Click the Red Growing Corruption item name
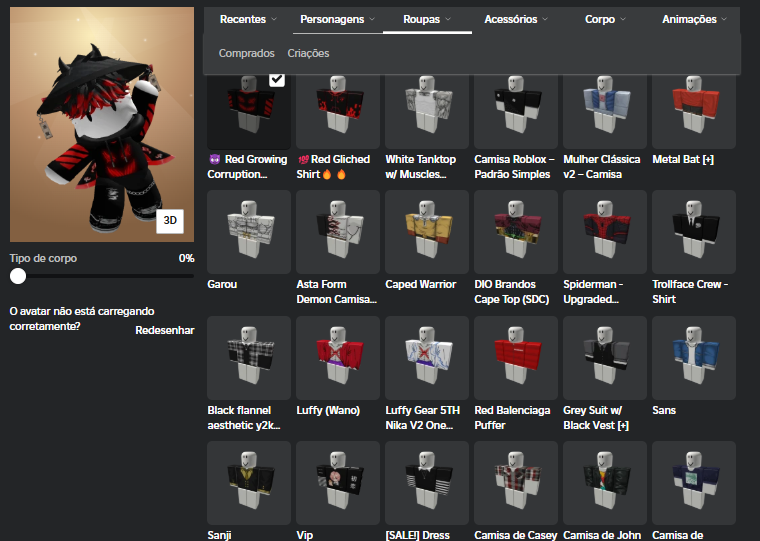Viewport: 760px width, 541px height. pyautogui.click(x=248, y=167)
